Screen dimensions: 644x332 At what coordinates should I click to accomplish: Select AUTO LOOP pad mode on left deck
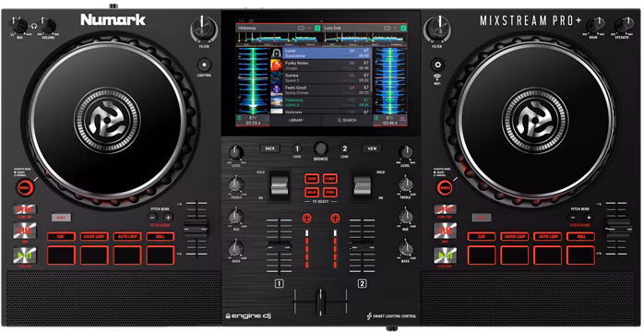(x=127, y=236)
